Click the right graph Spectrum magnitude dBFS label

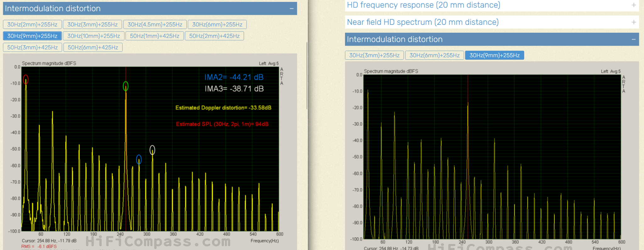tap(391, 71)
